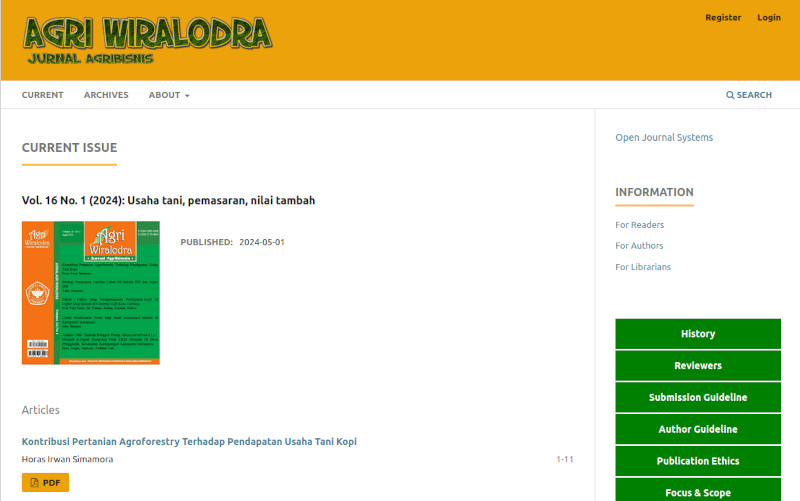
Task: Click the Register link
Action: click(x=723, y=17)
